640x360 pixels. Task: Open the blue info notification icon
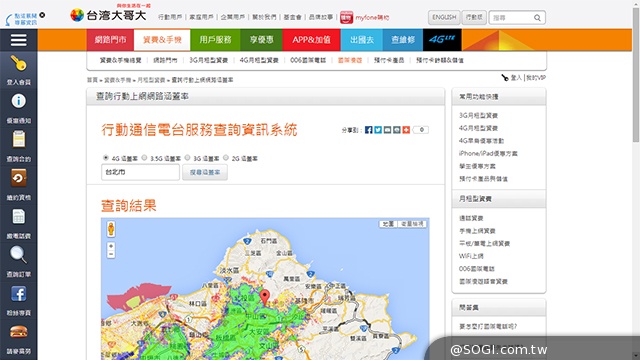pos(18,101)
